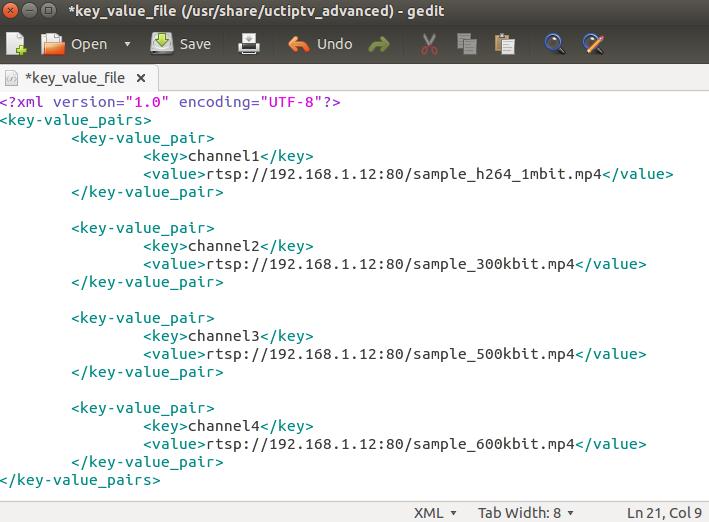Click the channel3 key text
The image size is (709, 522).
pyautogui.click(x=224, y=336)
